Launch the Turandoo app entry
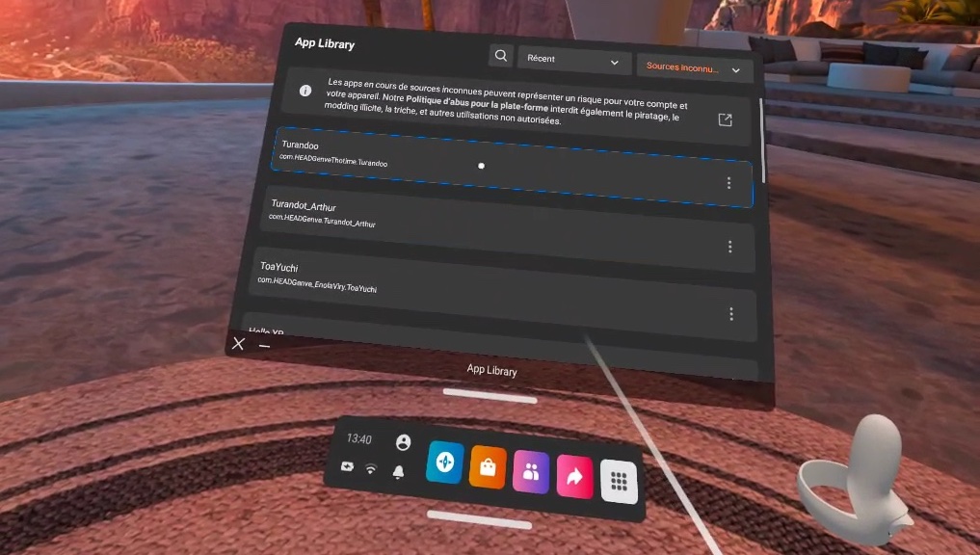The image size is (980, 555). (513, 168)
